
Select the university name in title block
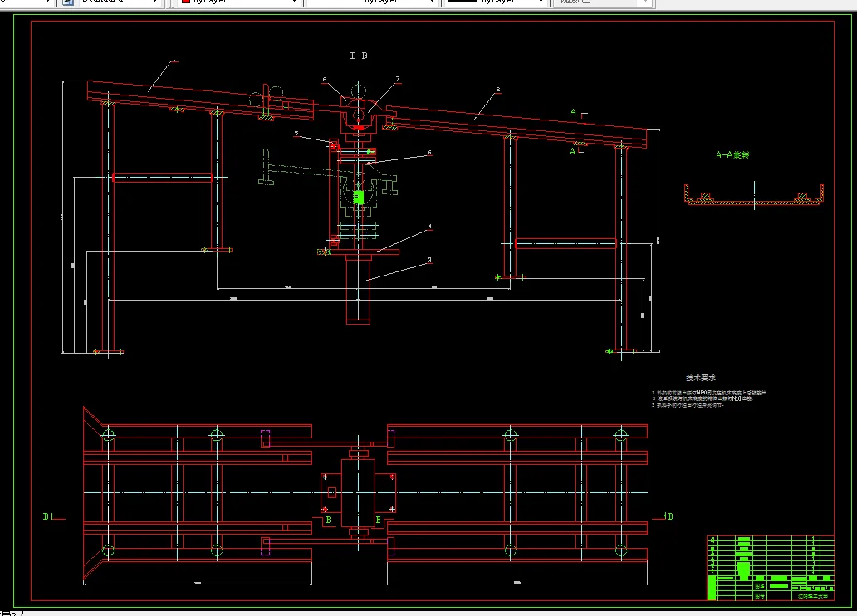point(813,596)
